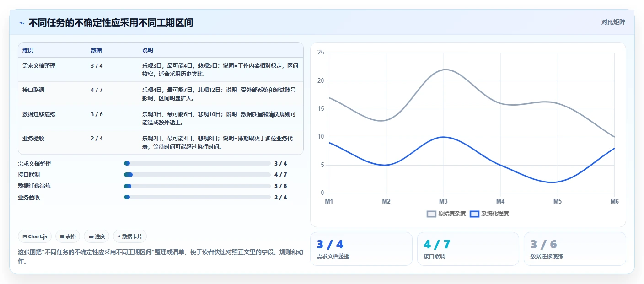Click the 业务验收 progress bar
Viewport: 644px width, 284px height.
[x=197, y=197]
